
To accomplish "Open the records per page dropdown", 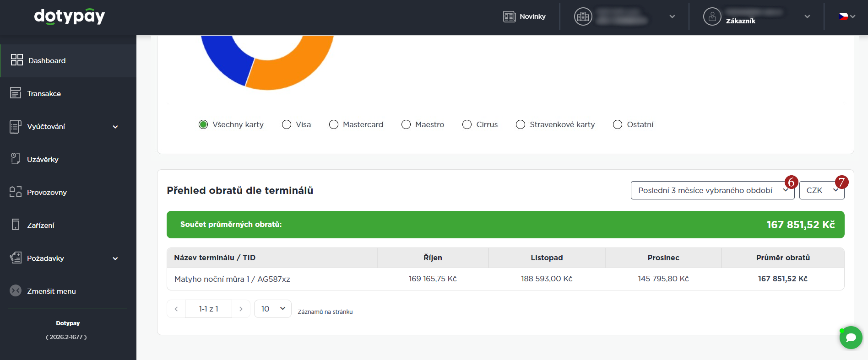I will tap(273, 309).
